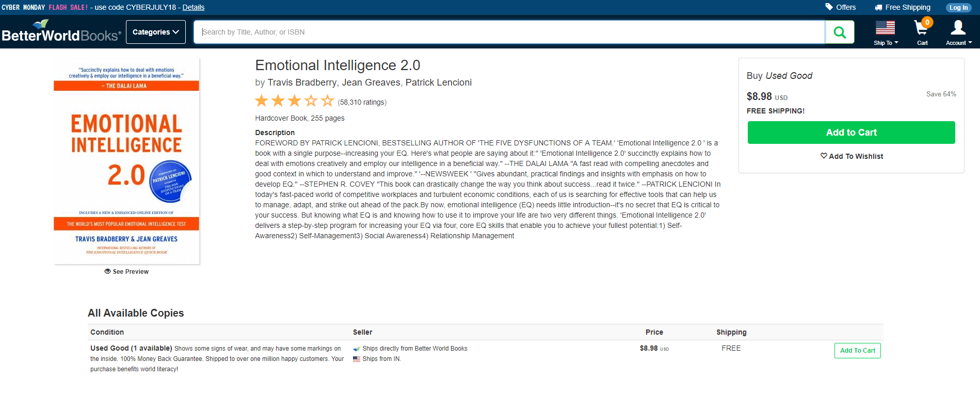The width and height of the screenshot is (980, 396).
Task: Expand the Account menu
Action: pyautogui.click(x=958, y=32)
